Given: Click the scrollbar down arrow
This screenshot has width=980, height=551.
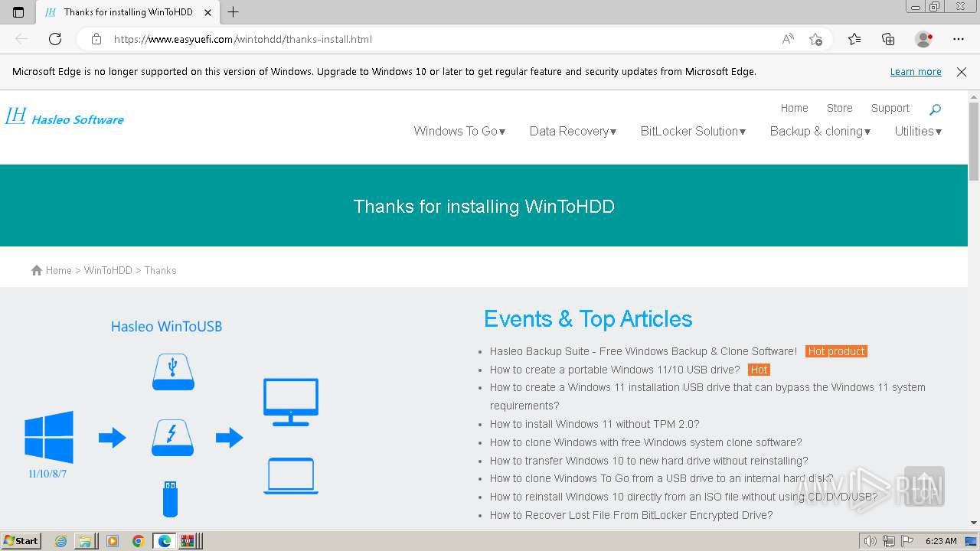Looking at the screenshot, I should 974,523.
